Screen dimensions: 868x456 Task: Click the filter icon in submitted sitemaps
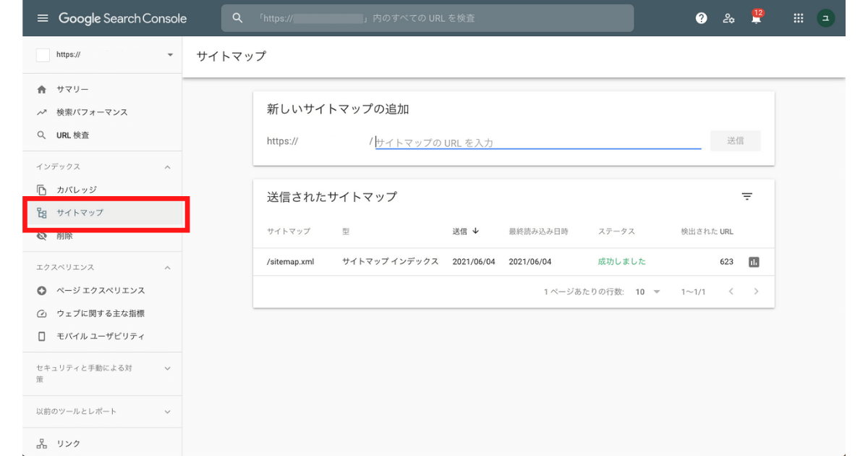(x=747, y=197)
